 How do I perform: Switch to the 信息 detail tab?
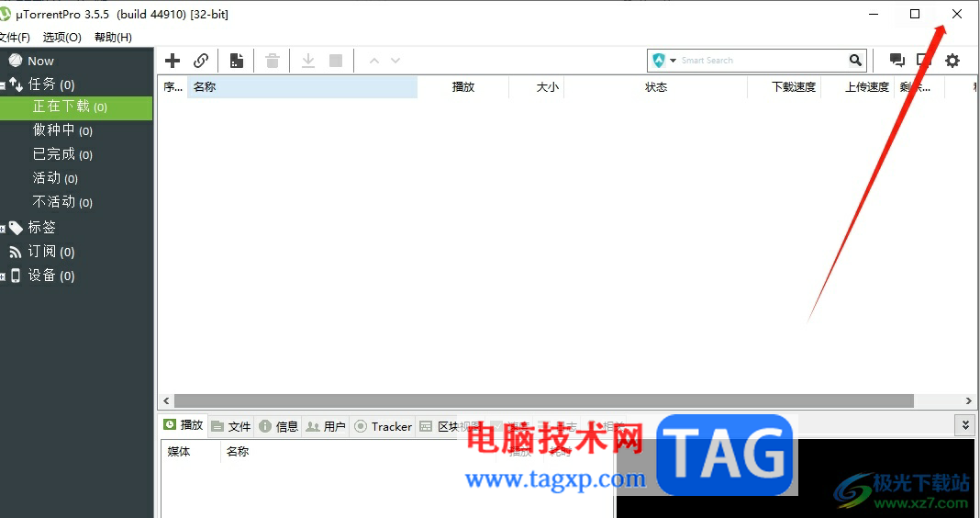click(279, 426)
